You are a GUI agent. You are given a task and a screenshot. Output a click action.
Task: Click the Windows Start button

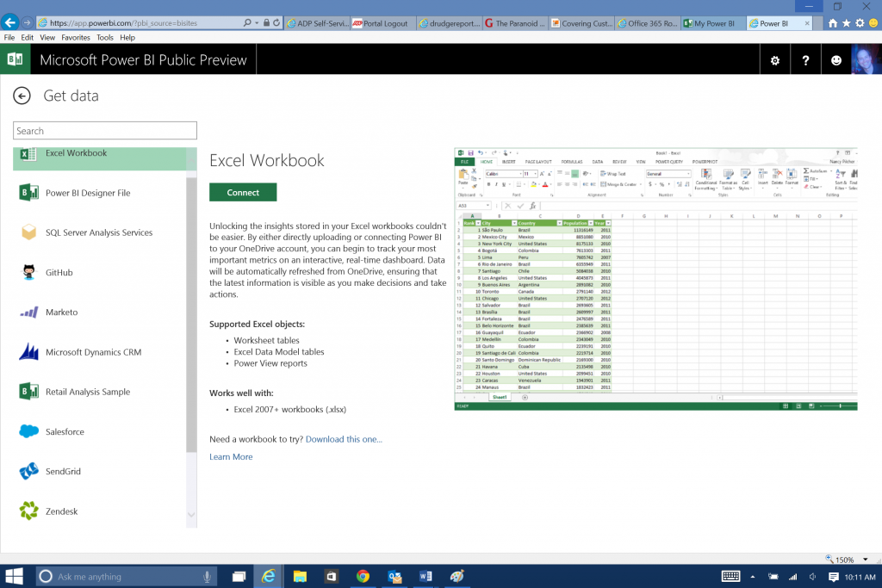pyautogui.click(x=15, y=576)
